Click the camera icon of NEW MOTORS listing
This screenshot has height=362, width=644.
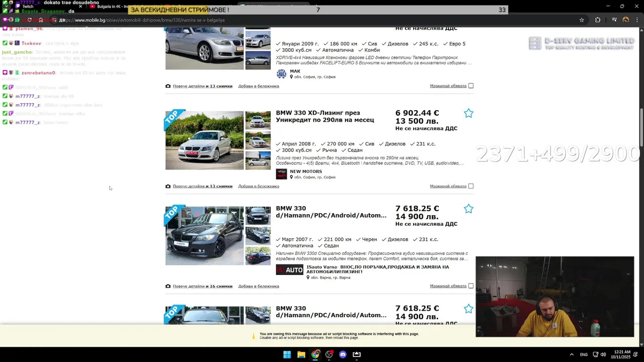[168, 186]
